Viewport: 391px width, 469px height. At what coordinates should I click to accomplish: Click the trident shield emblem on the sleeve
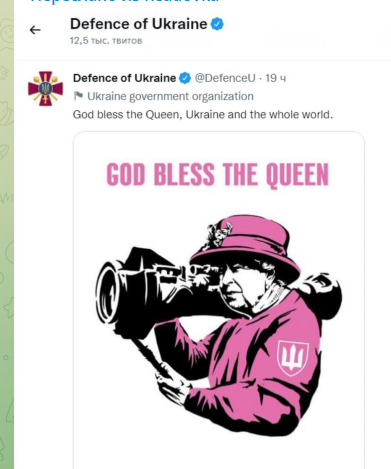(293, 358)
